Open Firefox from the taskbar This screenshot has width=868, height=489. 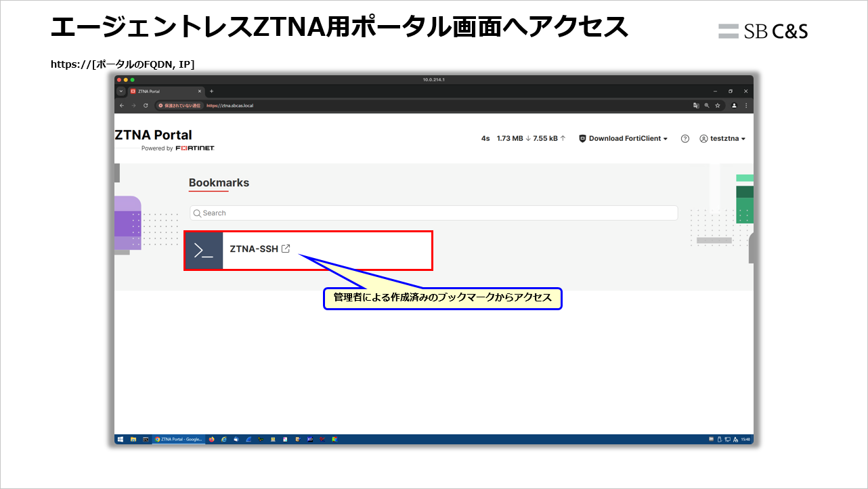pos(212,439)
